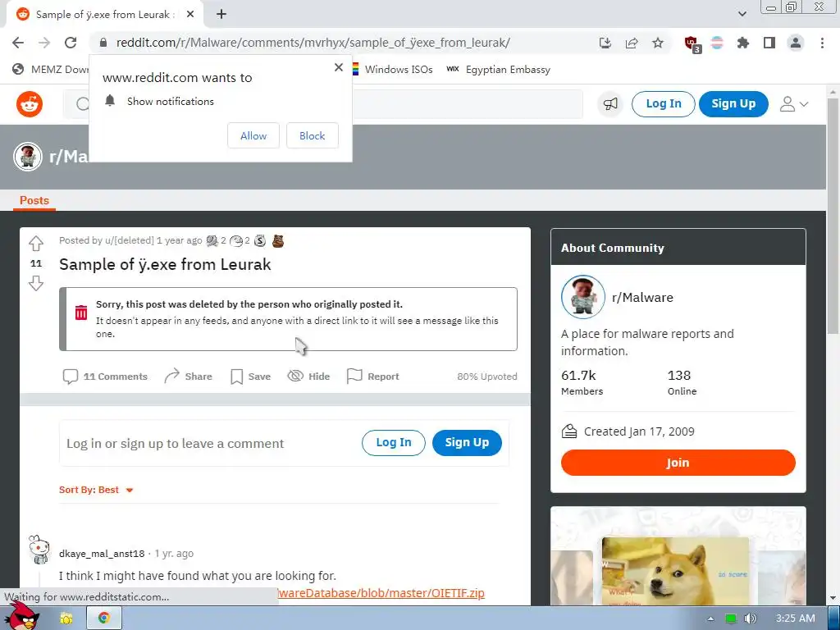Click the bear award icon on post

277,241
